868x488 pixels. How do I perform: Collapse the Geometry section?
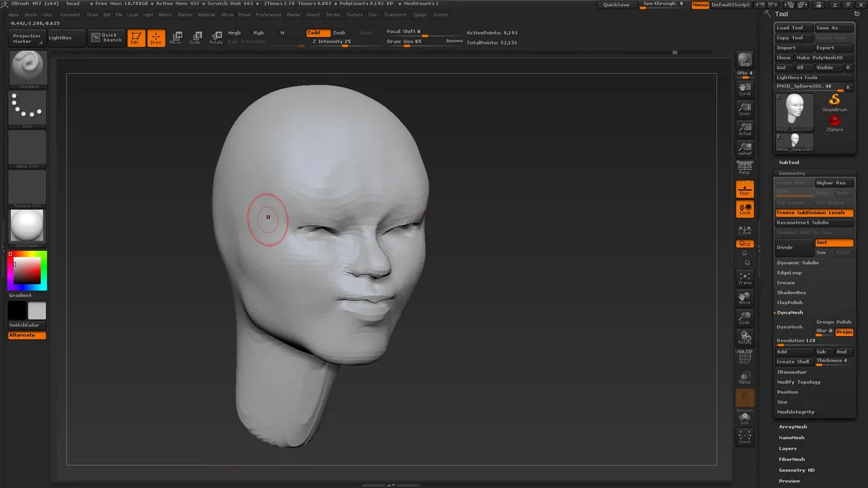(792, 174)
